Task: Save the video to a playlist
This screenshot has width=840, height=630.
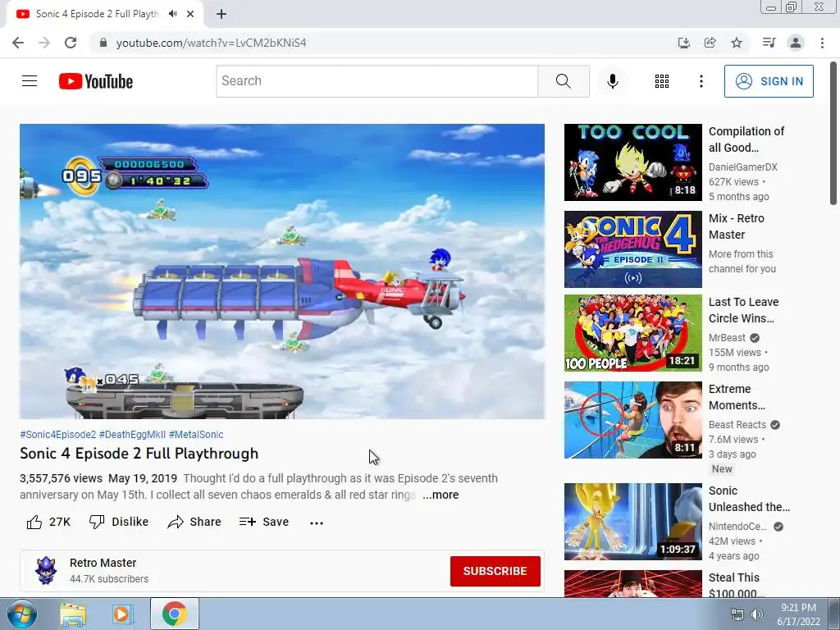Action: point(264,522)
